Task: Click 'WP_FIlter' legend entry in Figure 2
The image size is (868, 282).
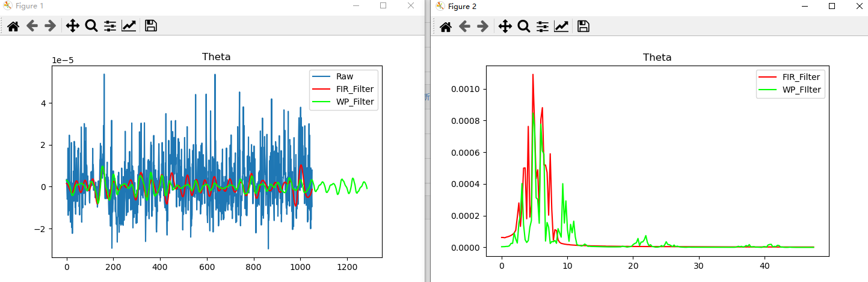Action: click(x=790, y=90)
